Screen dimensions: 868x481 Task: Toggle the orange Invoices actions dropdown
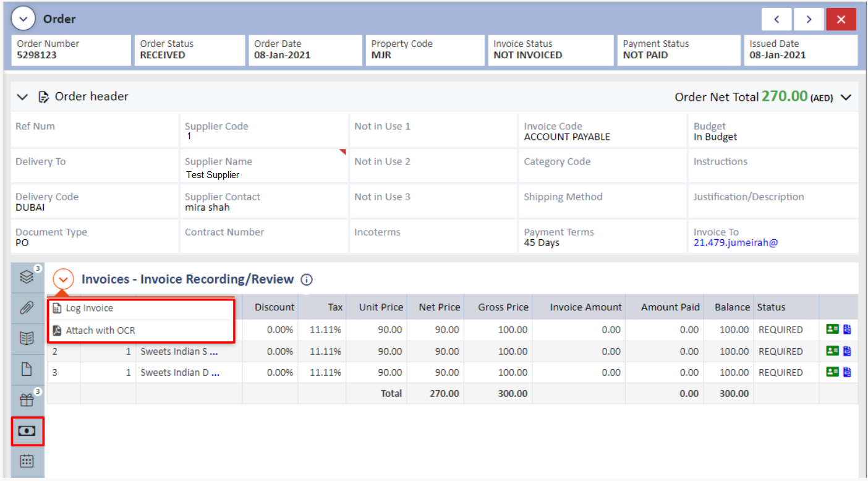(x=63, y=279)
